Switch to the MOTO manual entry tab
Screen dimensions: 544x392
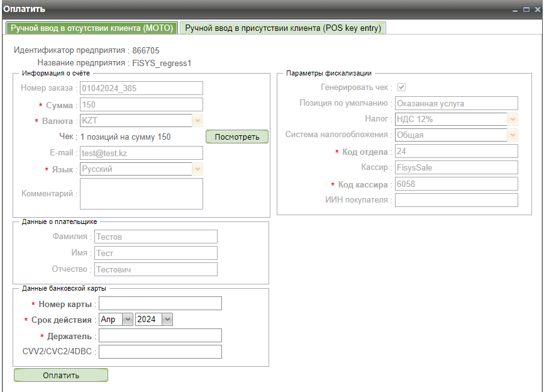click(92, 28)
